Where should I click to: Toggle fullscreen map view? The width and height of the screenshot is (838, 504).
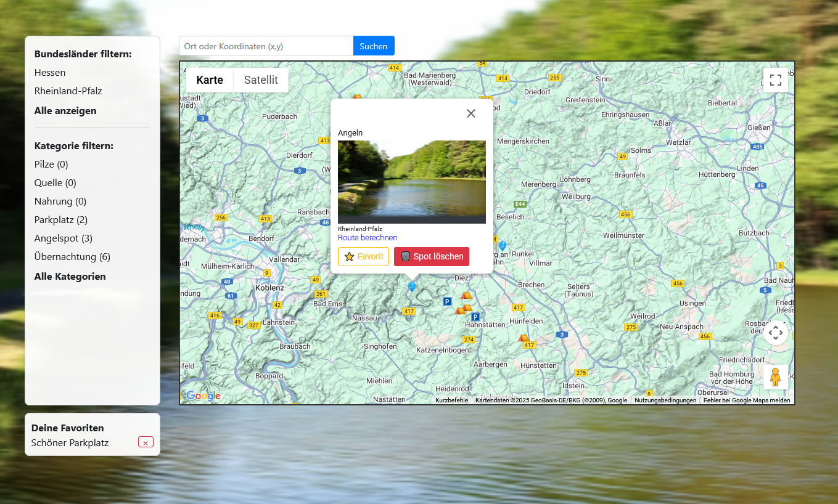coord(775,80)
